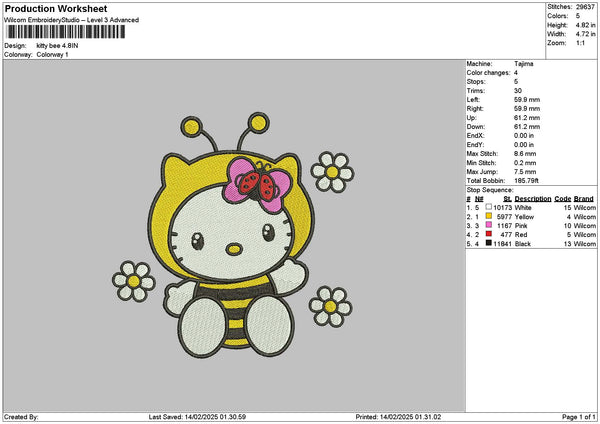
Task: Click the Max Jump value 7.5 mm
Action: (525, 172)
